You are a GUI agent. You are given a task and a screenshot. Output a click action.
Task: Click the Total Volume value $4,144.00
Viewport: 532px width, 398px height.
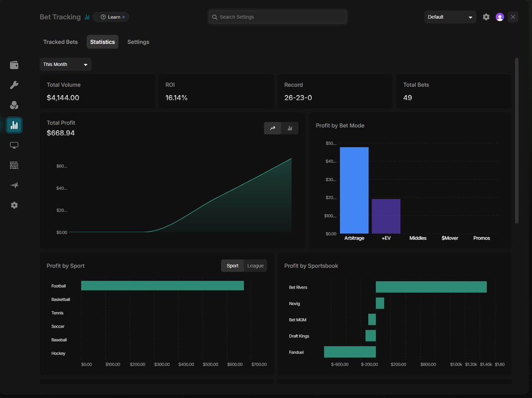point(63,98)
